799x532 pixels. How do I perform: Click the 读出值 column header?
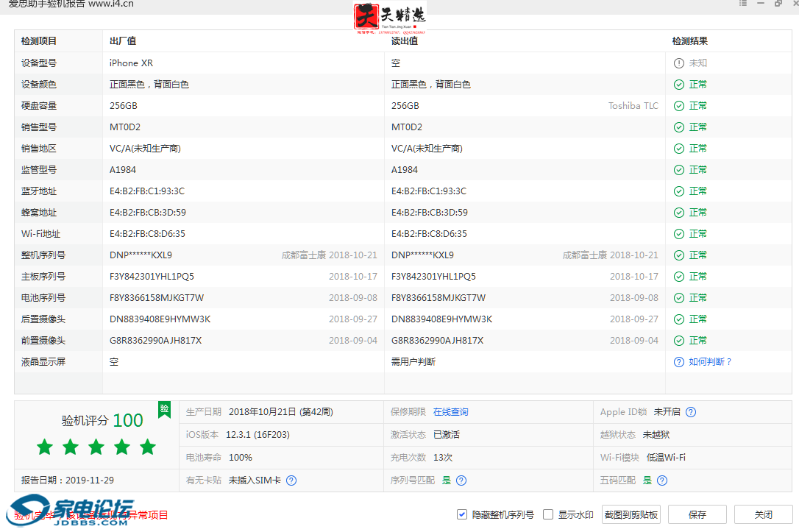[x=405, y=41]
